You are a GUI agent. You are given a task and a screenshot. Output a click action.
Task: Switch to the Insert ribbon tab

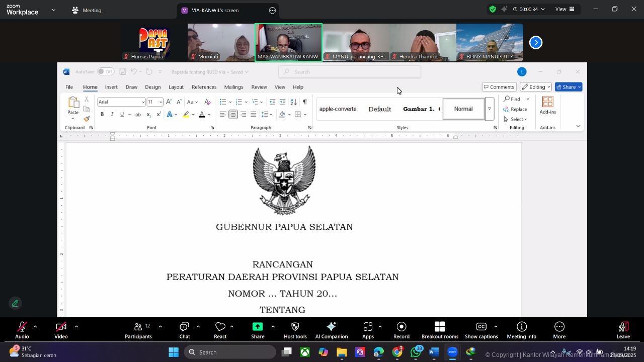111,87
